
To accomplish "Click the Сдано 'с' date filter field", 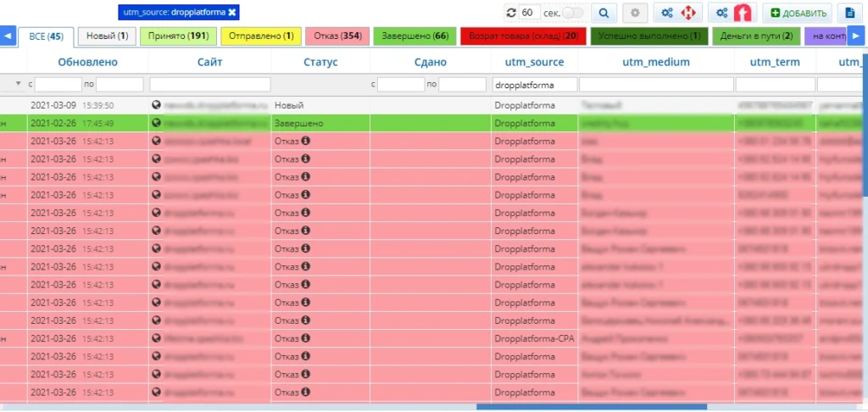I will tap(400, 85).
